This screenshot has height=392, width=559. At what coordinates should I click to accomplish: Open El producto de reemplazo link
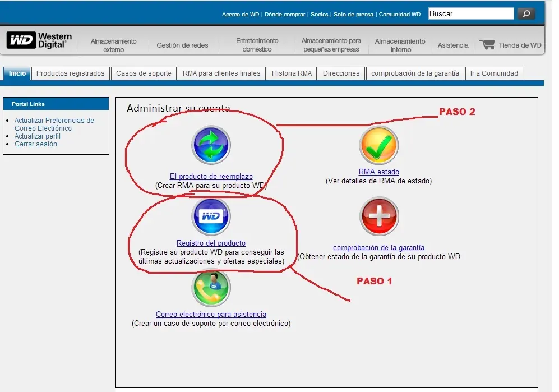pos(211,176)
